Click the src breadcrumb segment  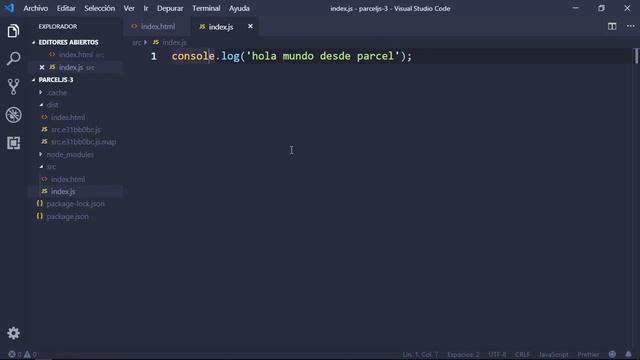pyautogui.click(x=136, y=42)
